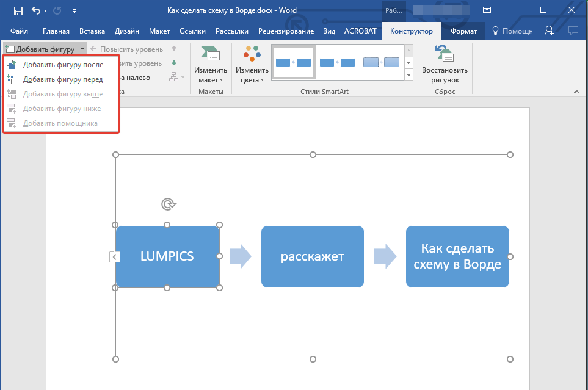This screenshot has width=588, height=390.
Task: Click the Reset Graphic (Восстановить рисунок) icon
Action: pos(445,54)
